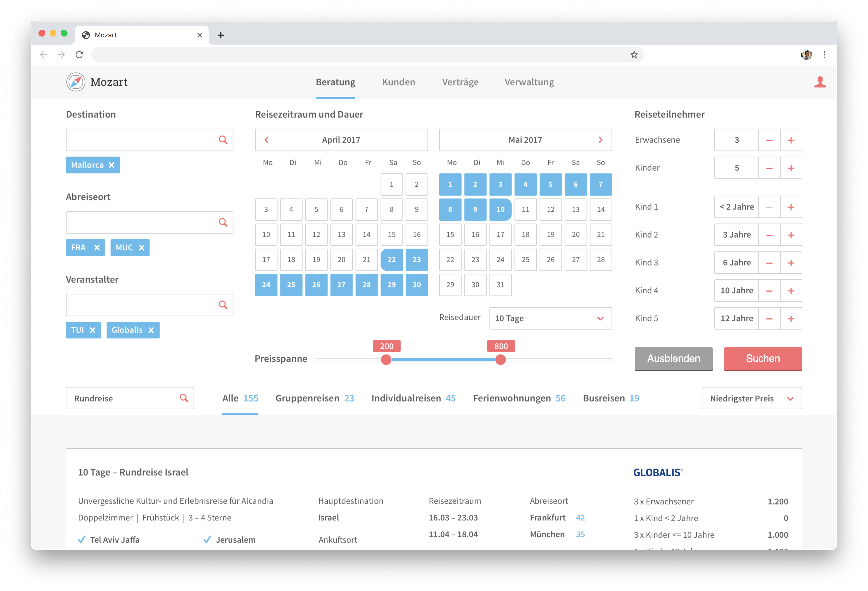Remove the TUI operator tag
Screen dimensions: 868x591
(93, 330)
